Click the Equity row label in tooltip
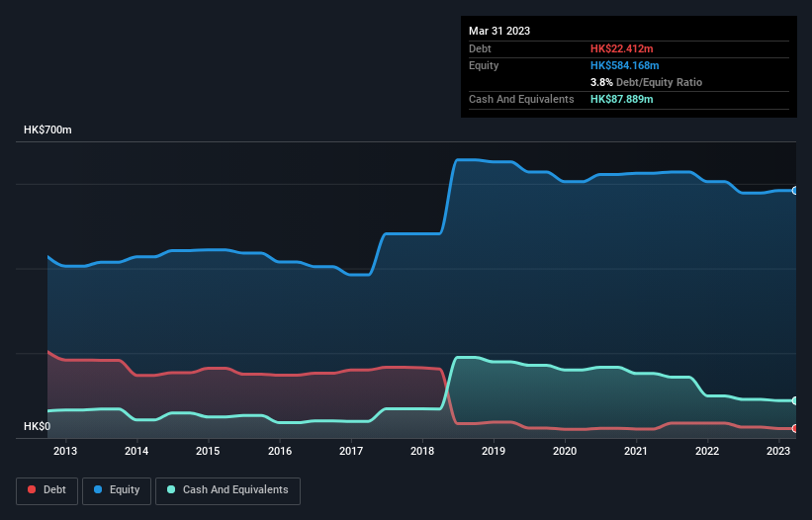The image size is (812, 520). point(484,65)
